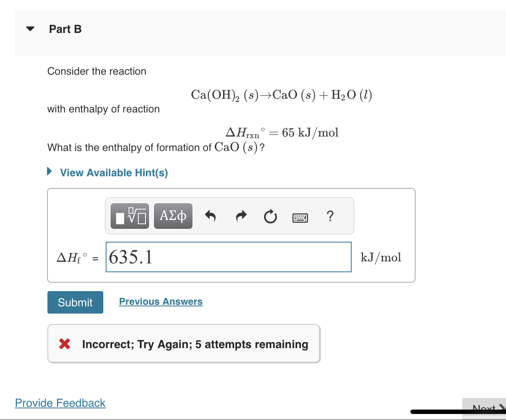Expand View Available Hint(s) disclosure triangle
Screen dimensions: 506x420
click(49, 171)
